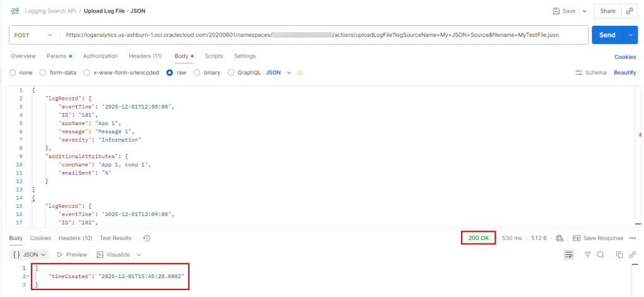Click the "emailSent": "N" line

(x=85, y=173)
